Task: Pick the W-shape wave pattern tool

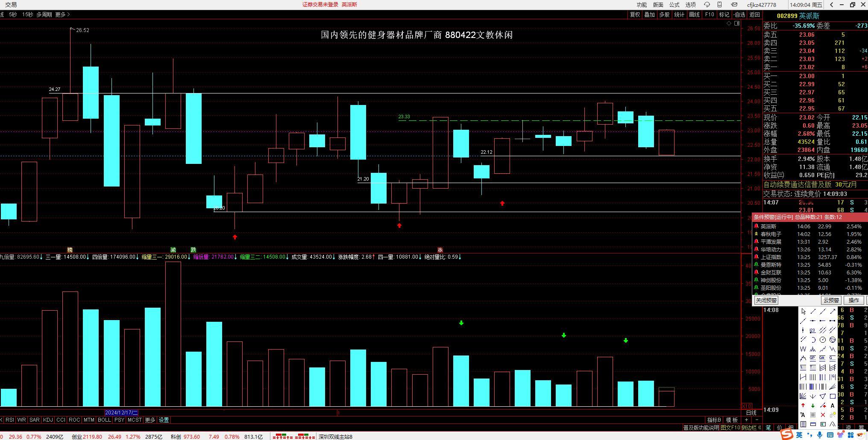Action: pyautogui.click(x=803, y=349)
